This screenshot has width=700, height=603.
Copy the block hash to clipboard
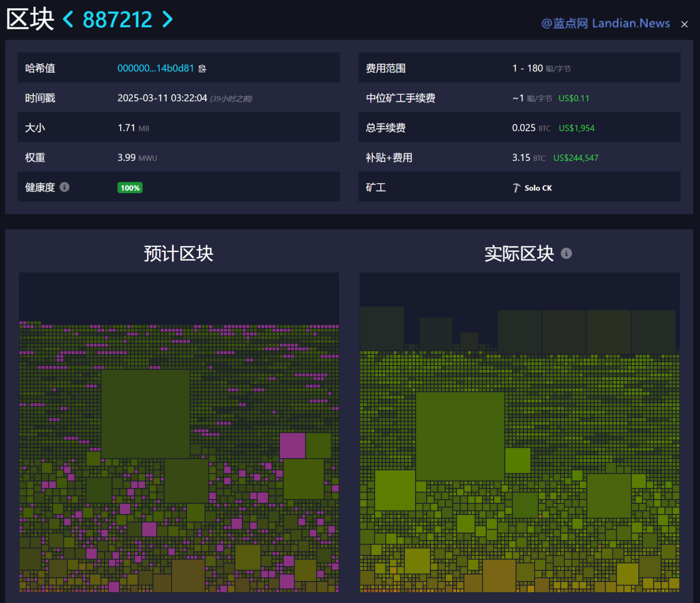click(x=202, y=68)
